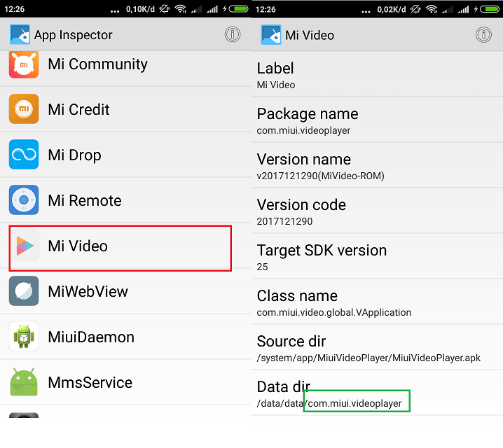Tap the MiuiDaemon android icon

pyautogui.click(x=24, y=337)
